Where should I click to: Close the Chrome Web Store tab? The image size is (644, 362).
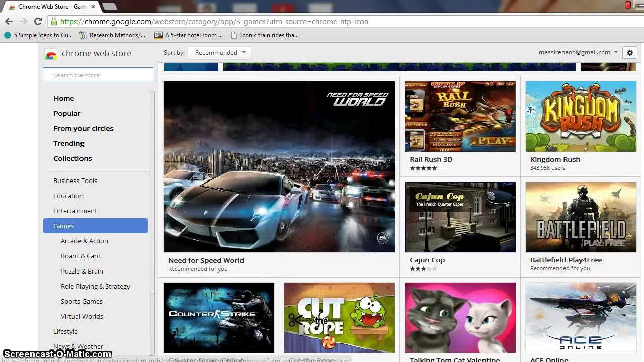pyautogui.click(x=93, y=7)
